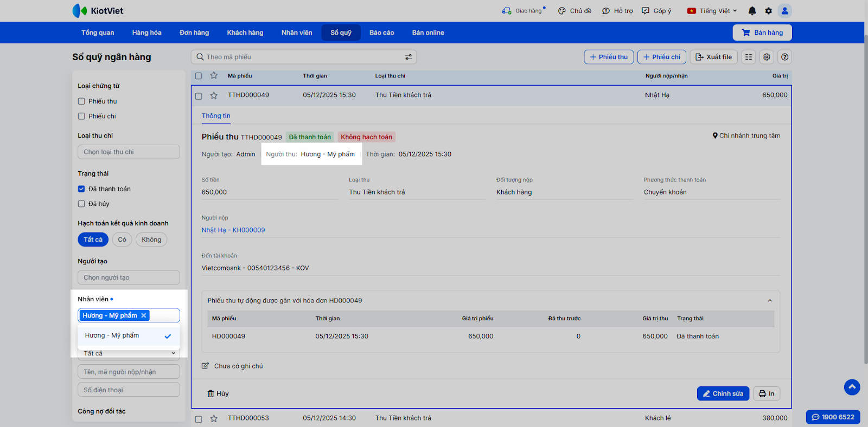Open the settings gear in top header
The image size is (868, 427).
(768, 11)
